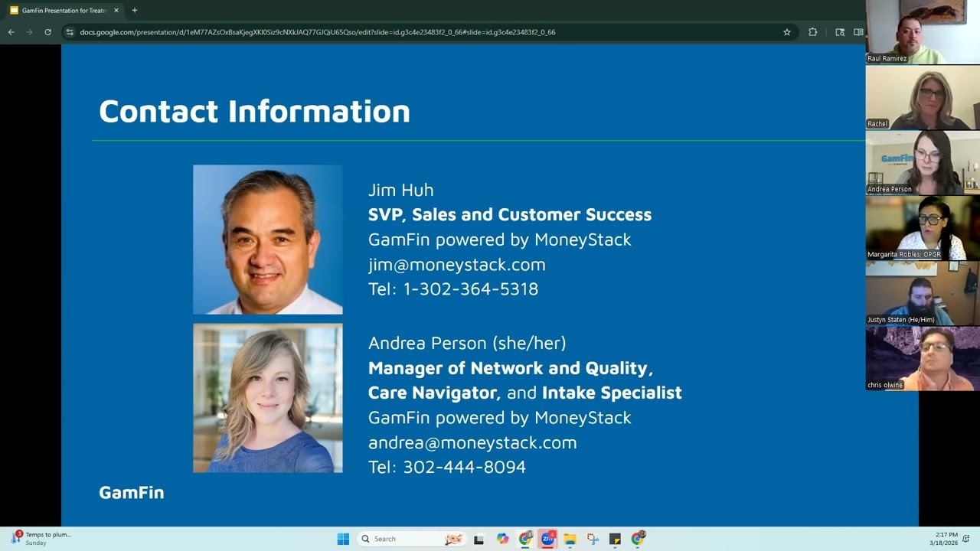Click Jim Huh's headshot photo
980x551 pixels.
tap(268, 240)
